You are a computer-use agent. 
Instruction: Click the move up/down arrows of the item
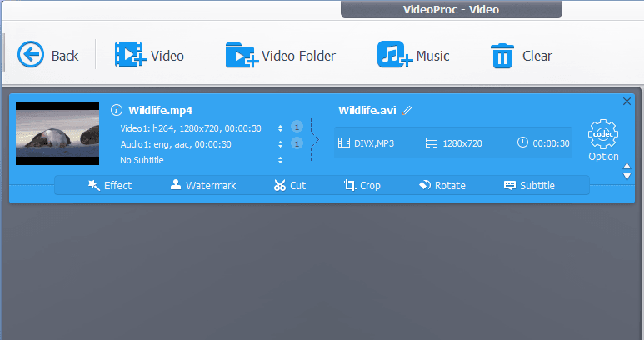click(627, 171)
